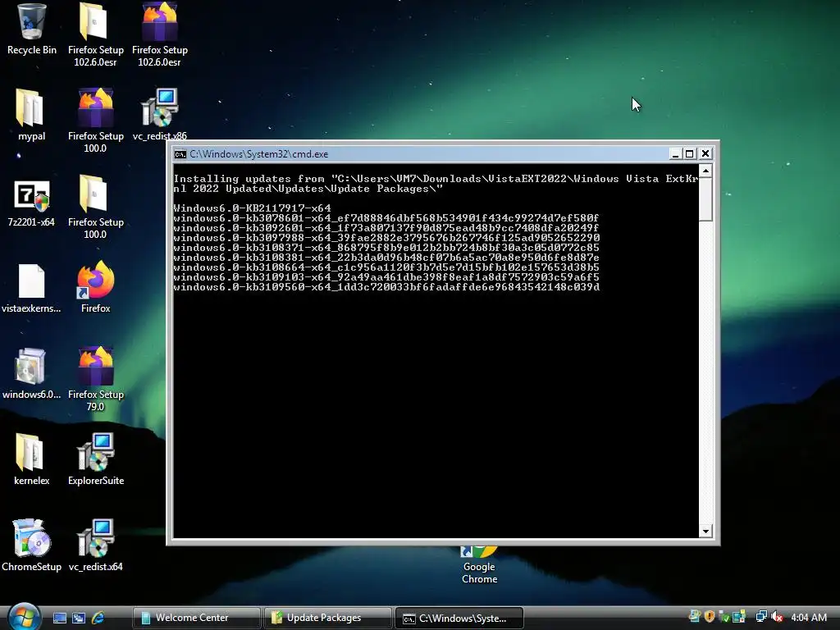
Task: Select the Firefox Setup 102.6.0esr installer icon
Action: [x=160, y=33]
